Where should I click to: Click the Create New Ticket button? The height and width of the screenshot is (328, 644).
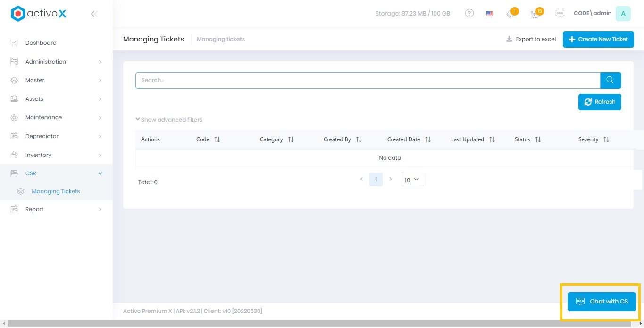[598, 39]
